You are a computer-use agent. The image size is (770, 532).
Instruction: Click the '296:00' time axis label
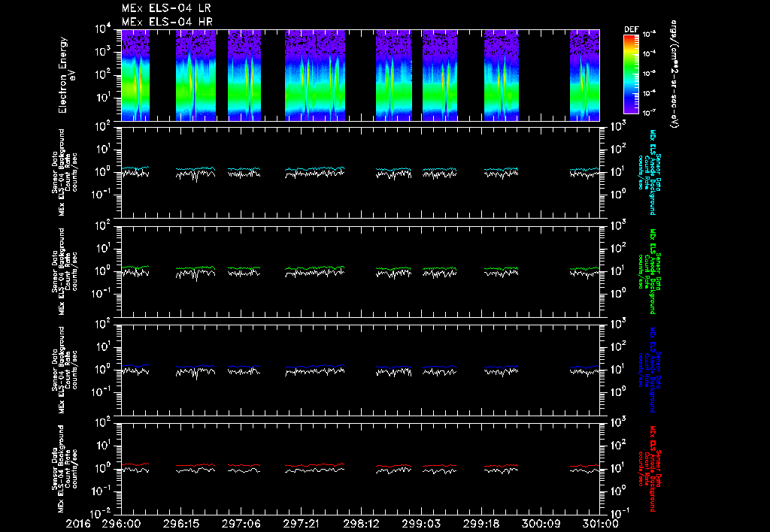coord(121,524)
